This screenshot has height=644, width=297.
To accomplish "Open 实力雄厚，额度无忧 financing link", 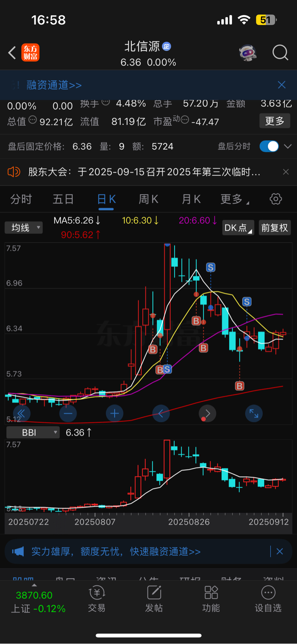I will [116, 551].
